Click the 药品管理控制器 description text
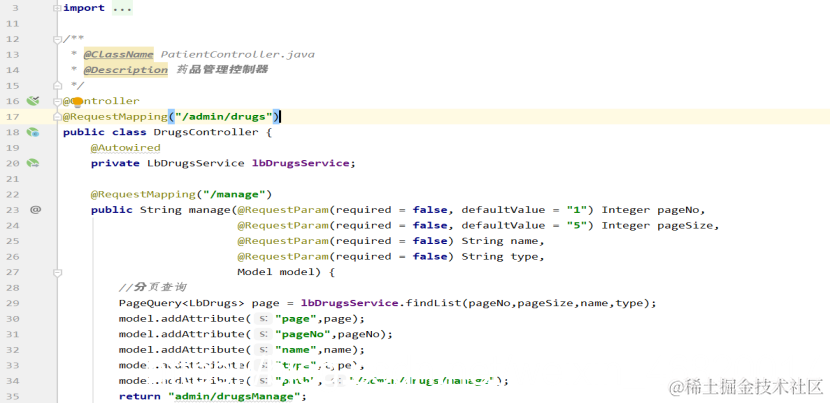 221,70
